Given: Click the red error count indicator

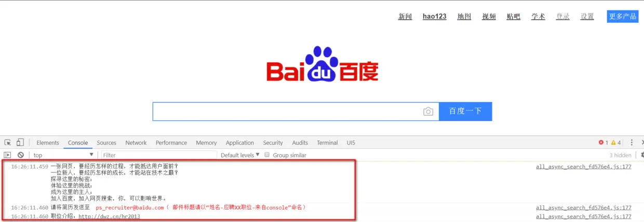Looking at the screenshot, I should coord(603,143).
